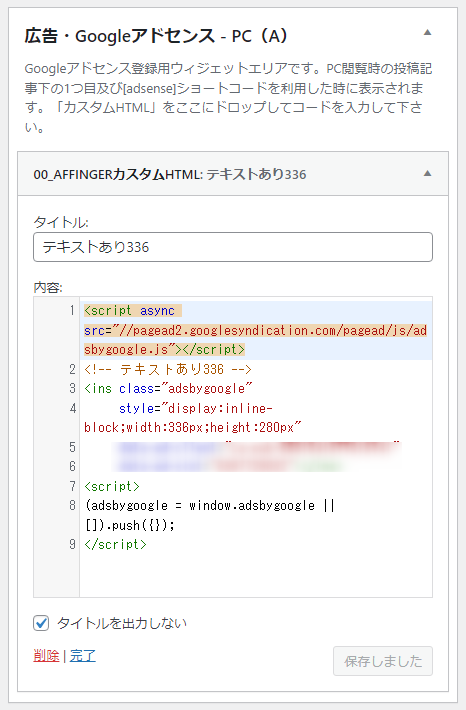Click the 削除 link
The image size is (466, 710).
(x=46, y=655)
